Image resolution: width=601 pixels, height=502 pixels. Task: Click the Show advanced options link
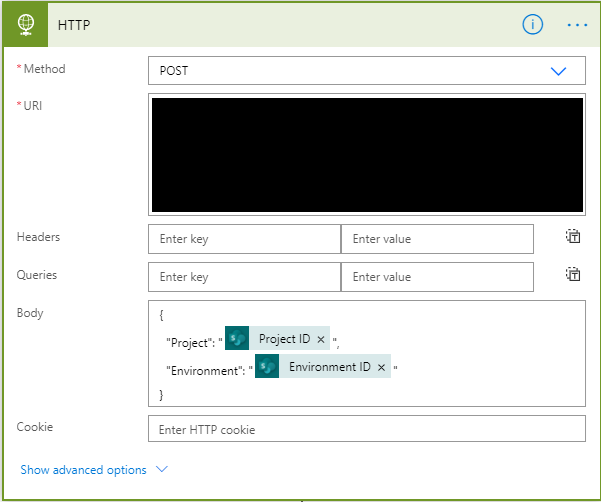coord(84,470)
